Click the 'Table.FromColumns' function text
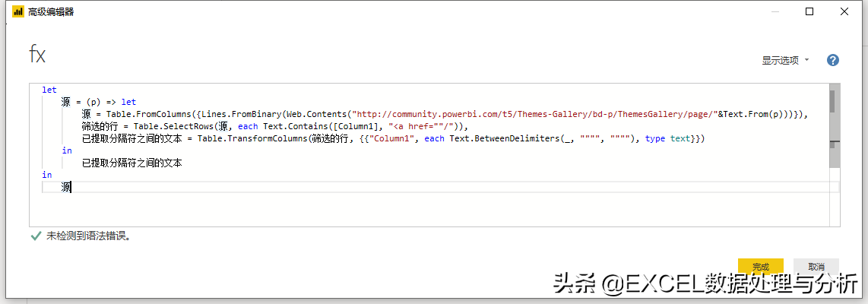The height and width of the screenshot is (304, 868). 148,114
